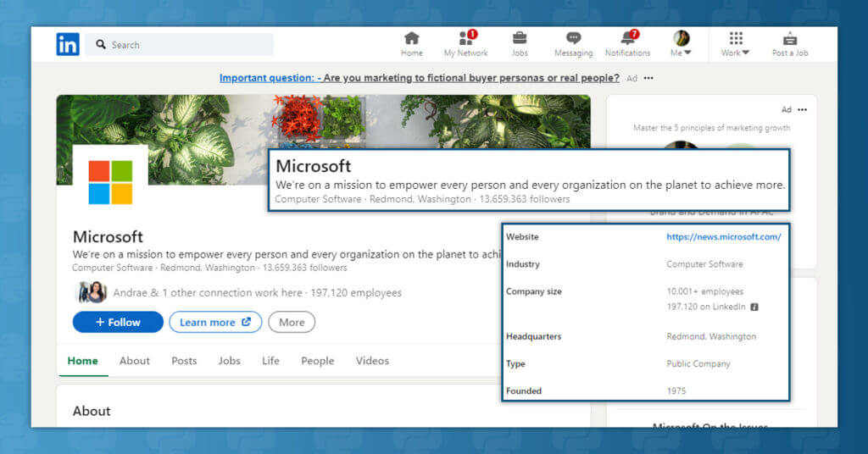Click the Post a Job icon
868x454 pixels.
point(790,39)
